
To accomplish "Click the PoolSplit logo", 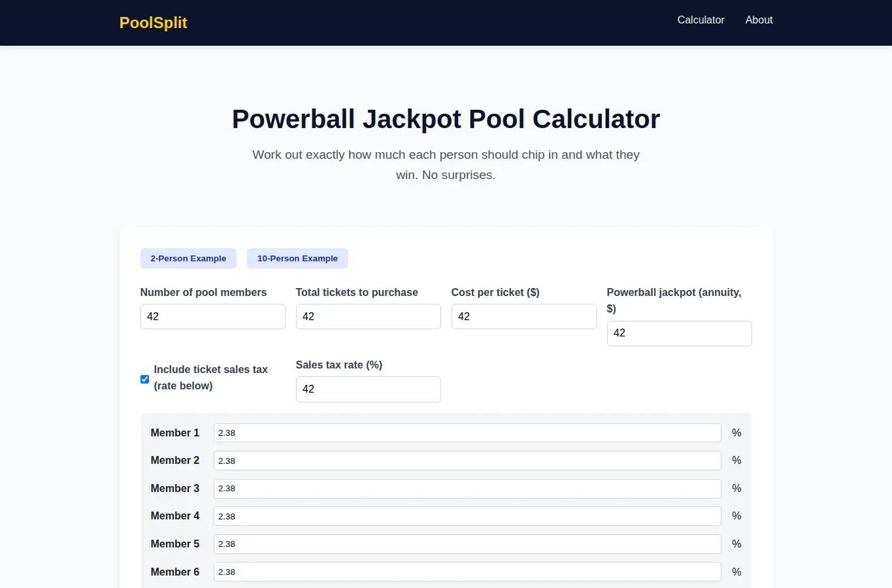I will click(x=153, y=23).
